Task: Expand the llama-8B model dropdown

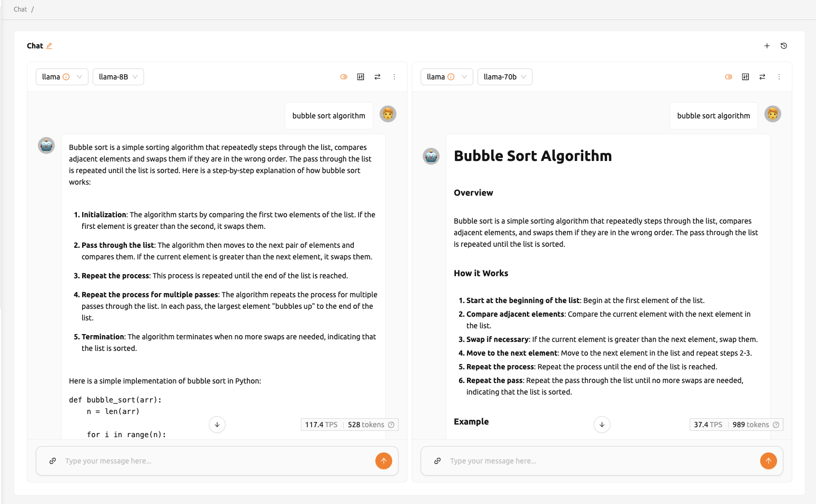Action: [x=118, y=77]
